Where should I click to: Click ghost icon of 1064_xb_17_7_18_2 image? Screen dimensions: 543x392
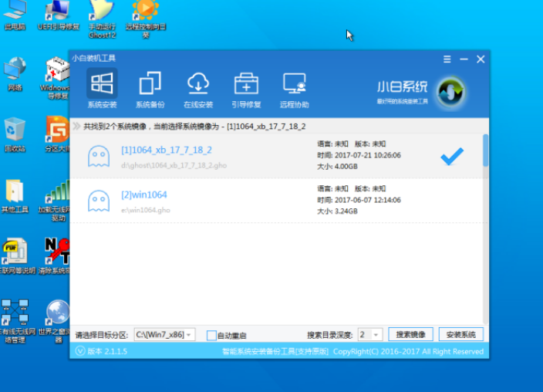99,156
